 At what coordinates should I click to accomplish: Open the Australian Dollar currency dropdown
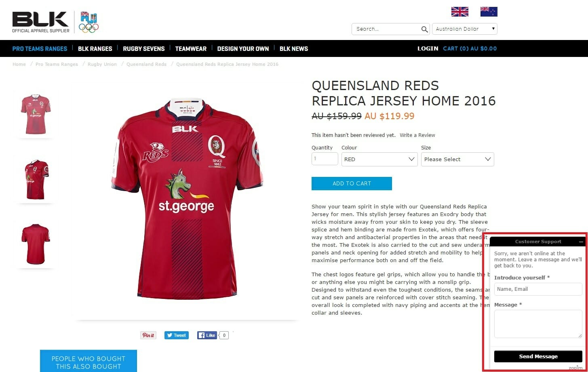tap(465, 29)
